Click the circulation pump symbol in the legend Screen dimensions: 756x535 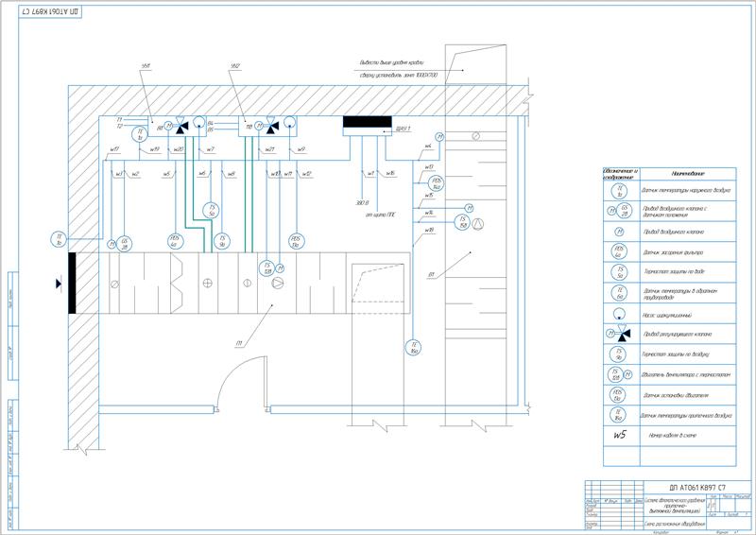[x=619, y=314]
